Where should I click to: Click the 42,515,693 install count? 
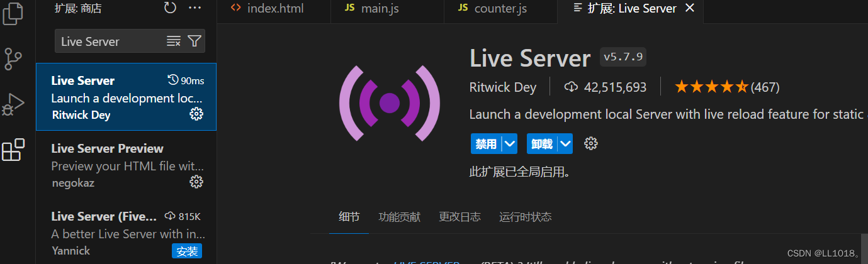click(605, 87)
